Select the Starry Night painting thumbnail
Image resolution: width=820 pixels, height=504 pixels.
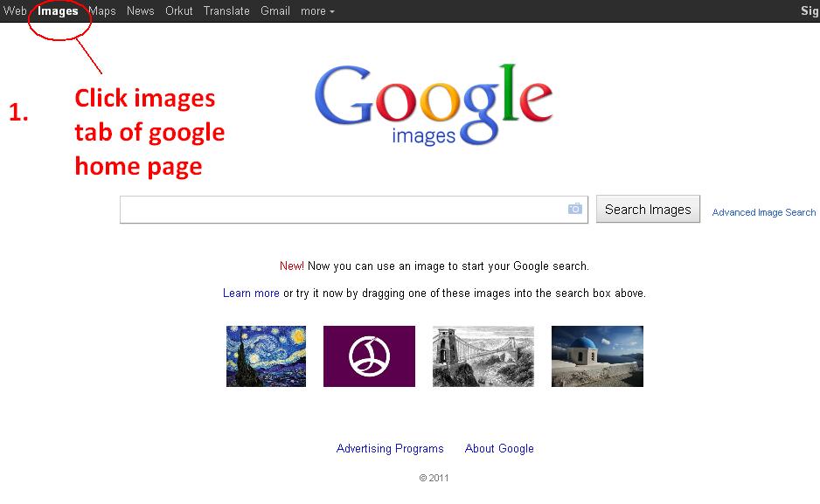click(266, 356)
